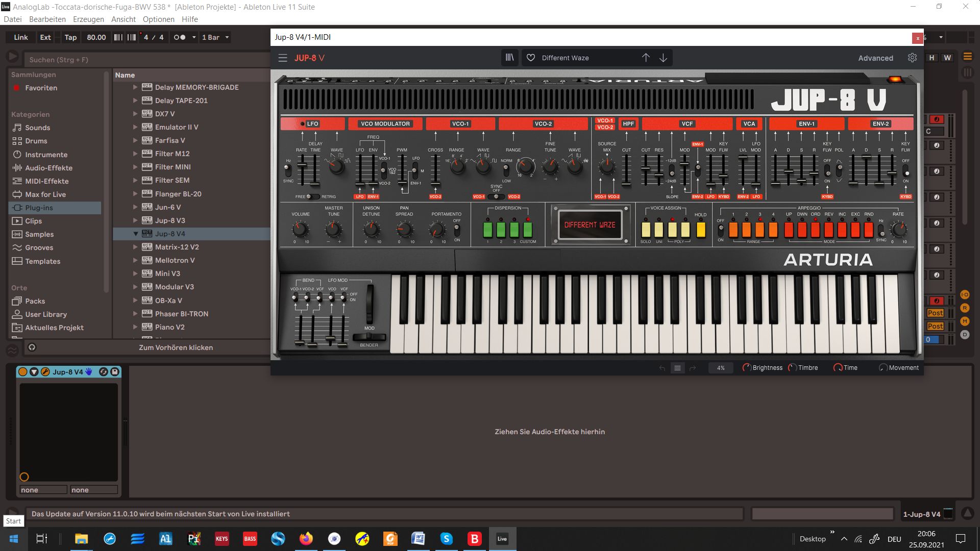The width and height of the screenshot is (980, 551).
Task: Adjust the Movement macro knob
Action: (883, 367)
